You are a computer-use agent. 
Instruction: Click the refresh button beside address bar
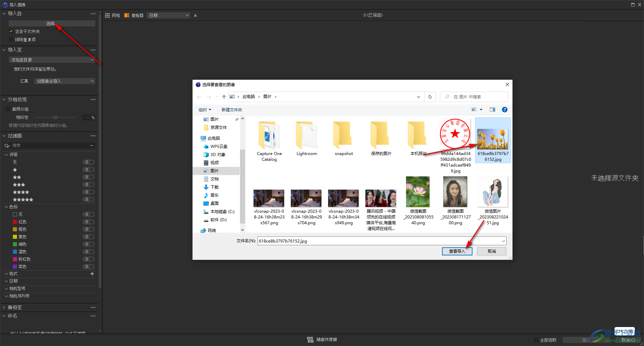tap(430, 97)
